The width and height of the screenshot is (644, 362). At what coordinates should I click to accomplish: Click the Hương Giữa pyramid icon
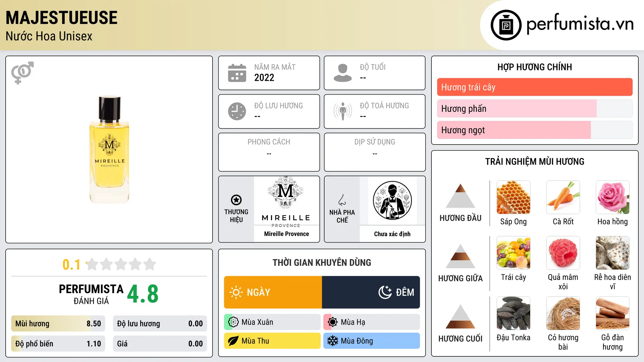[x=460, y=256]
